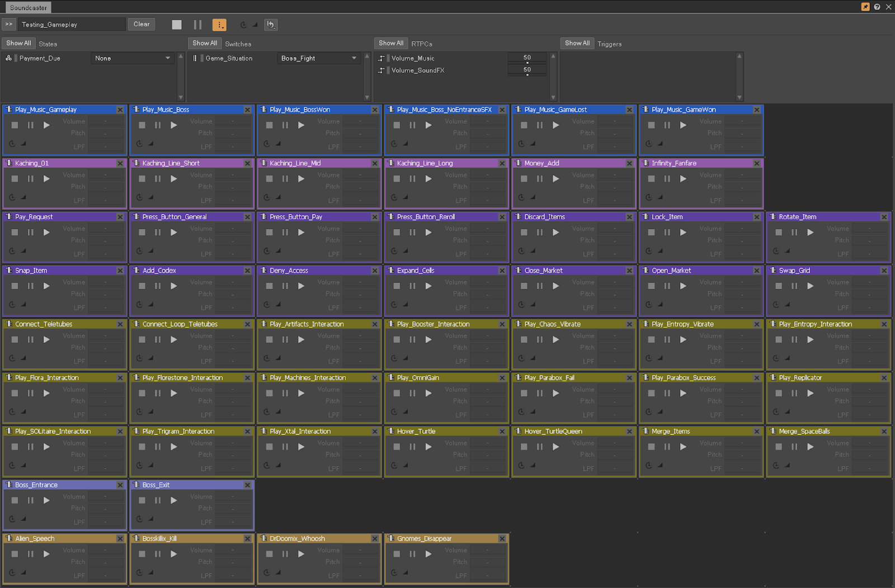Click delay clock icon in Play_Music_Gameplay module

(x=12, y=144)
